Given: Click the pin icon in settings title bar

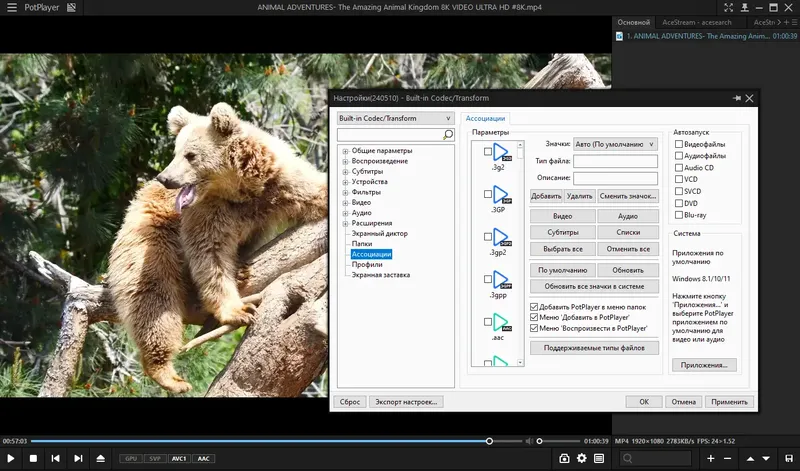Looking at the screenshot, I should (738, 98).
